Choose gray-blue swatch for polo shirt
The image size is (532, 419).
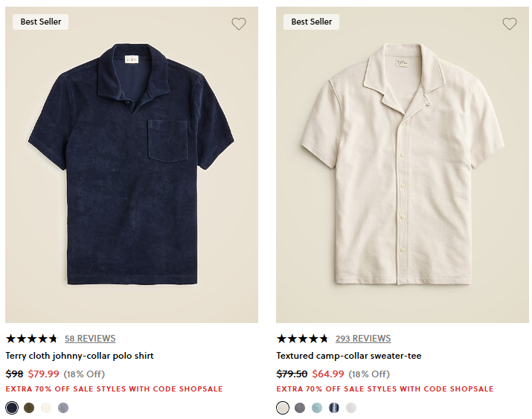63,407
